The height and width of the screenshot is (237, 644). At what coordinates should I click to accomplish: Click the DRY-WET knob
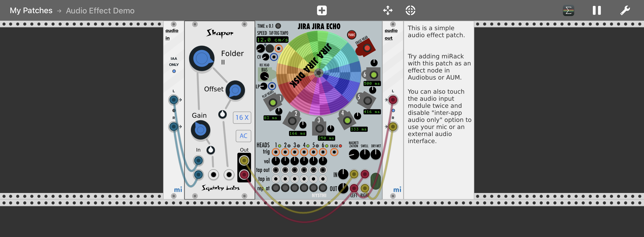[376, 154]
